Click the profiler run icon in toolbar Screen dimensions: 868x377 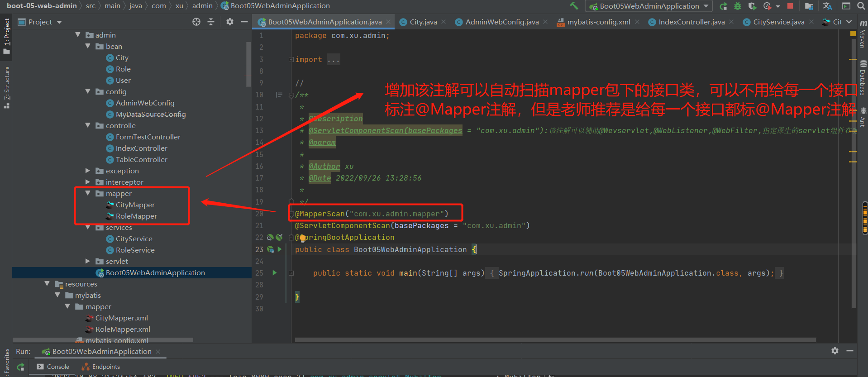pyautogui.click(x=767, y=6)
